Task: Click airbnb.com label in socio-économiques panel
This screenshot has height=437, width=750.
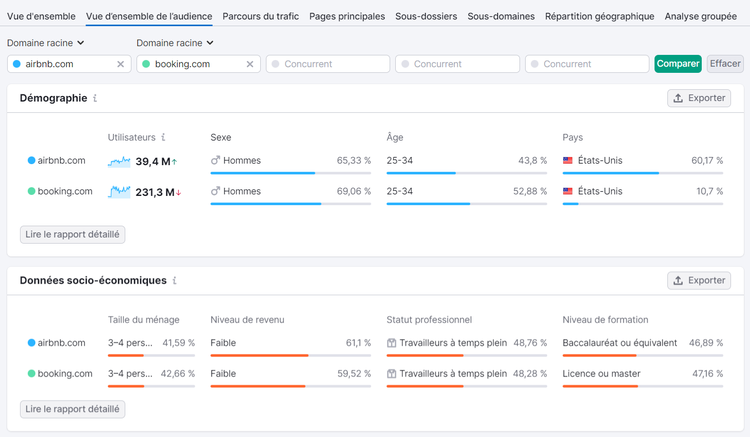Action: point(61,343)
